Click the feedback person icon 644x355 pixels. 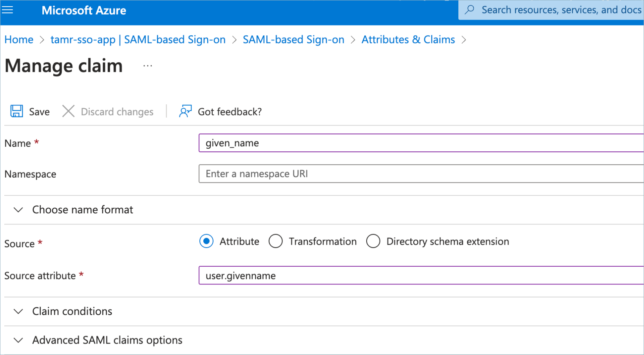[x=185, y=111]
